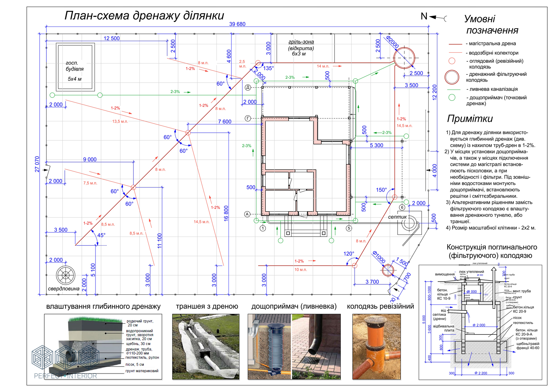
Task: Click the септик tank symbol
Action: click(x=409, y=223)
